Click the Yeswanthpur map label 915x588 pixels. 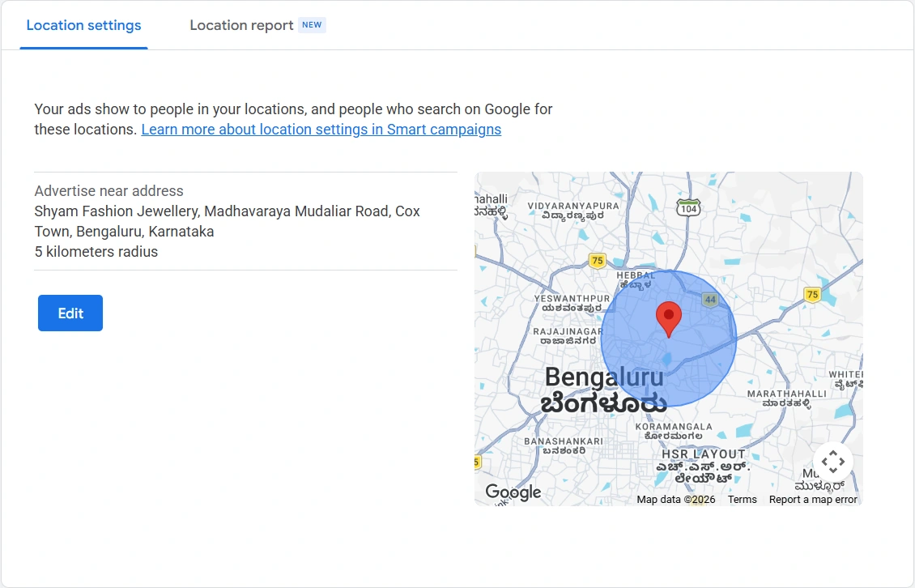572,303
